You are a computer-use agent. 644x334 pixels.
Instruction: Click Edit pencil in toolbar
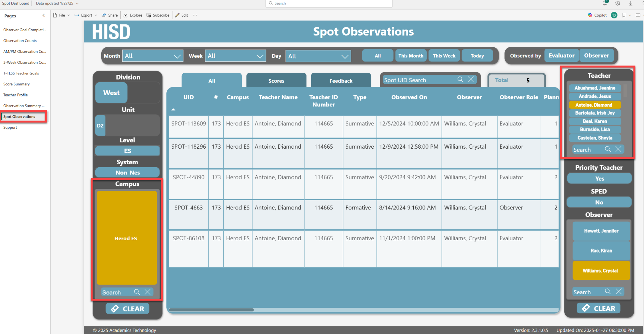click(x=182, y=15)
